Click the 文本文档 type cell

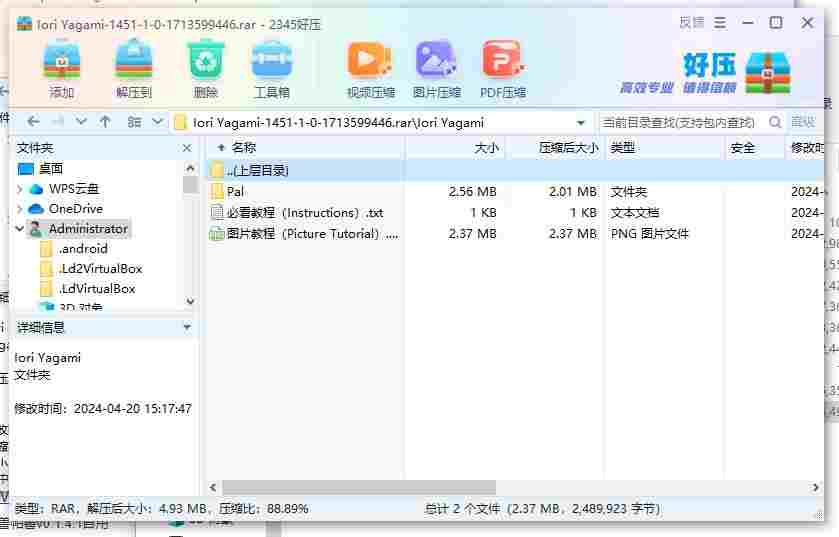[635, 213]
